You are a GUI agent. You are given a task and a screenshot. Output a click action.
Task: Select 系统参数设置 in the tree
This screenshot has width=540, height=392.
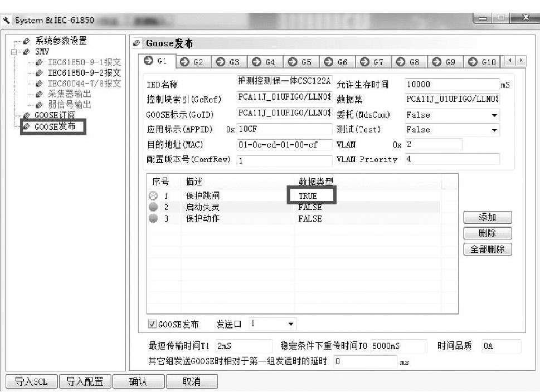point(61,41)
